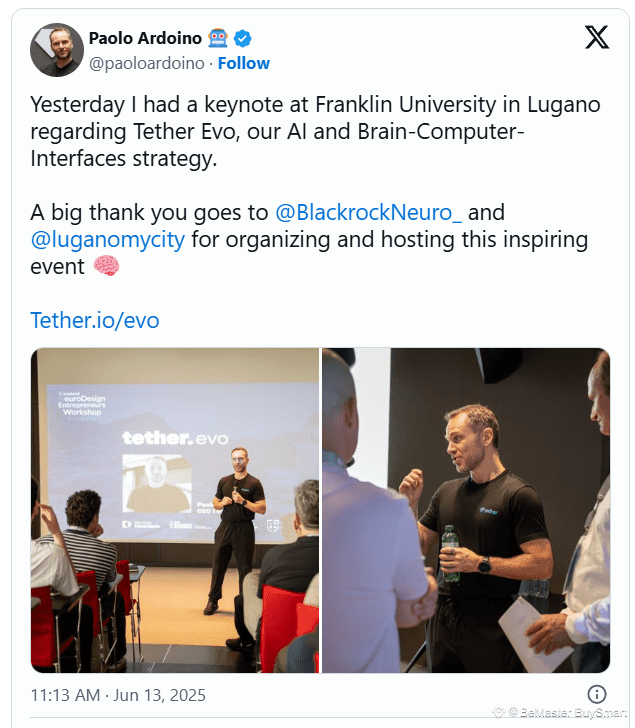Image resolution: width=635 pixels, height=728 pixels.
Task: Open the @paoloardoino handle
Action: [x=147, y=63]
